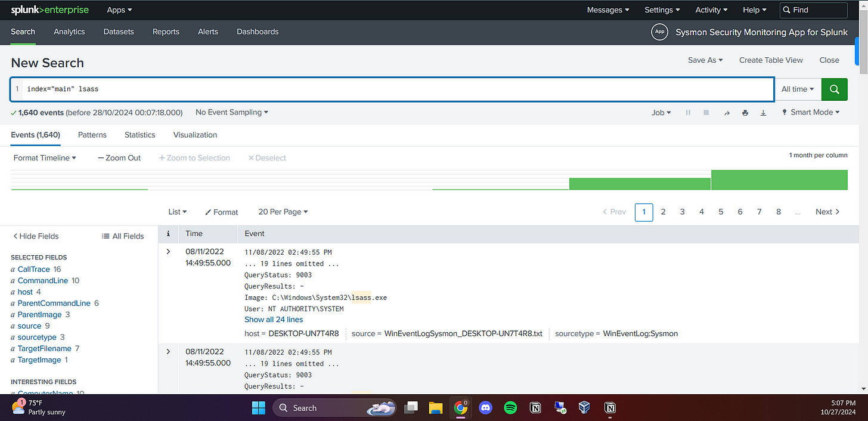Click the ParentCommandLine field
Viewport: 868px width, 421px height.
coord(54,304)
